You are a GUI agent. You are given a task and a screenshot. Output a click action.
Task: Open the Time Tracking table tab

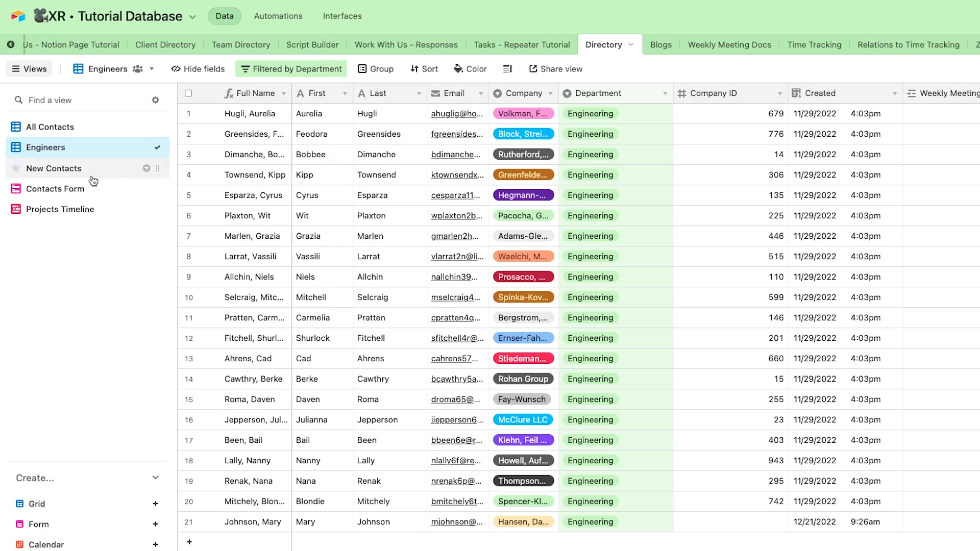pos(814,45)
